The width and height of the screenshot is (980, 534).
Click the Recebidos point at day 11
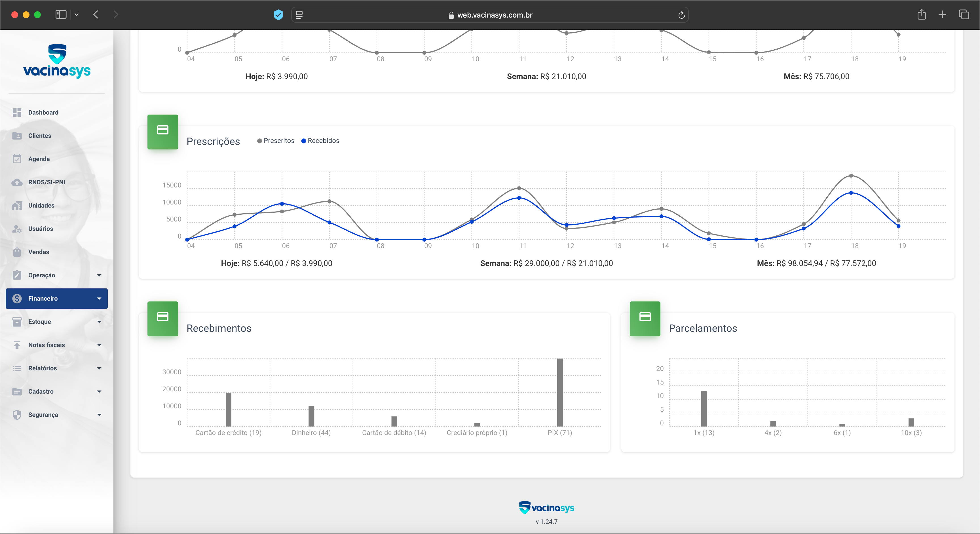click(x=519, y=198)
